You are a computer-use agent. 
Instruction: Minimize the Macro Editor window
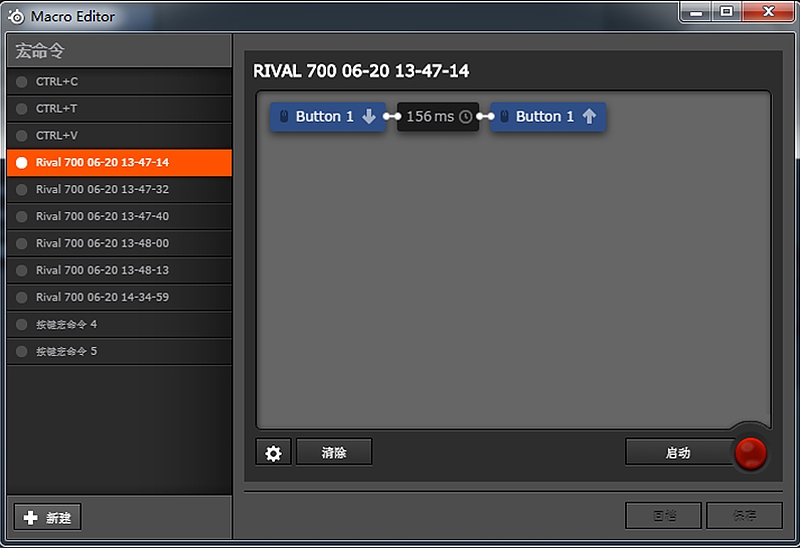click(x=696, y=12)
